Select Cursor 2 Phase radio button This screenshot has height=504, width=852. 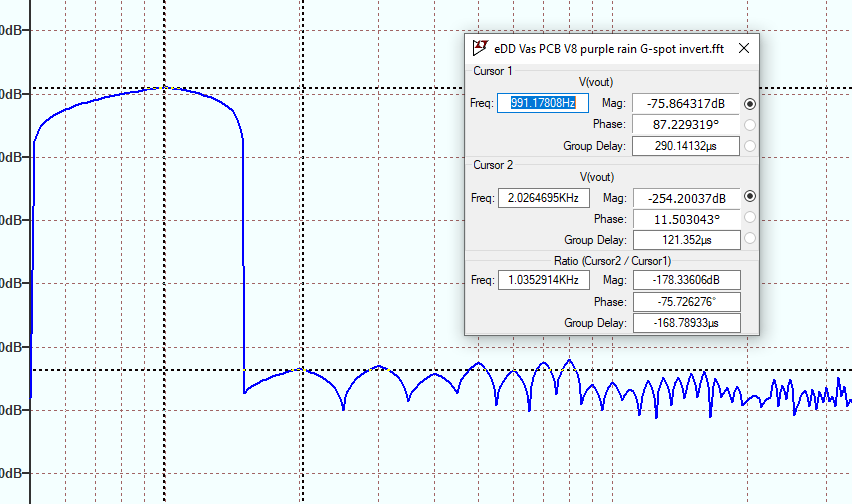pyautogui.click(x=750, y=217)
